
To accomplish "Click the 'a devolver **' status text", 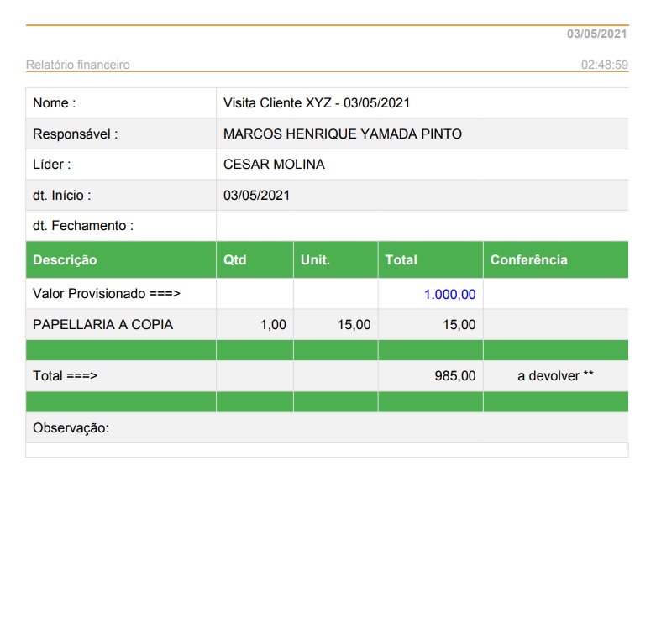I will point(555,376).
